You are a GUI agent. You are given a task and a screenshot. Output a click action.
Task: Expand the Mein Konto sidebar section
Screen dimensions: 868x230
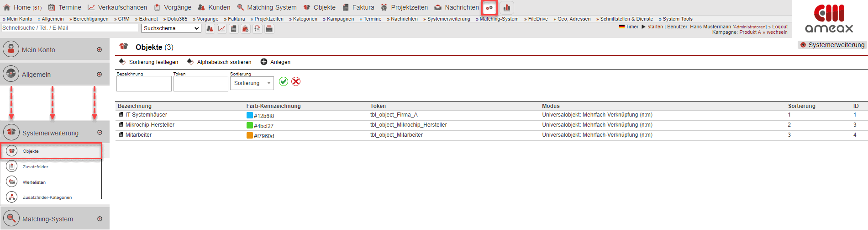99,50
